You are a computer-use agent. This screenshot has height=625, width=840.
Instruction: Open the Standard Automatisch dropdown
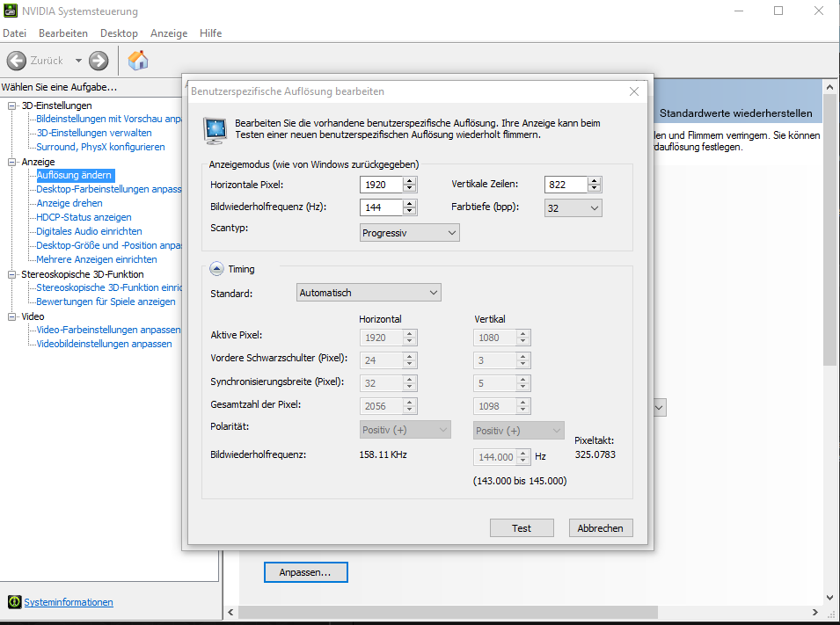369,293
